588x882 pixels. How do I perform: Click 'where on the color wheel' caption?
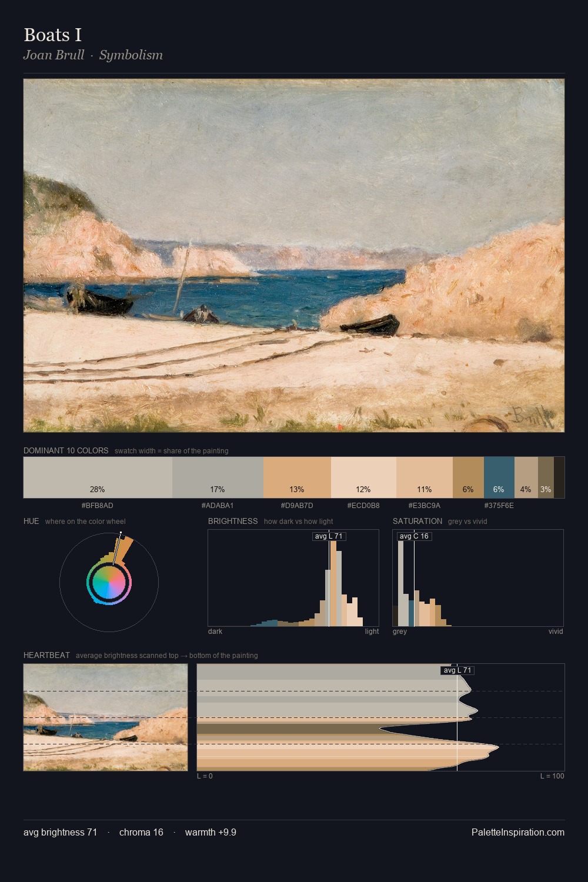pos(85,522)
